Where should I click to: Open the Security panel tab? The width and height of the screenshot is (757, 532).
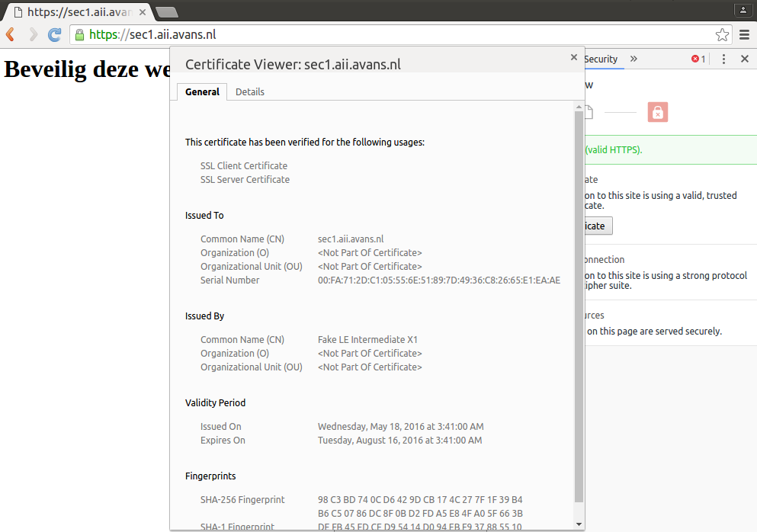click(x=601, y=59)
